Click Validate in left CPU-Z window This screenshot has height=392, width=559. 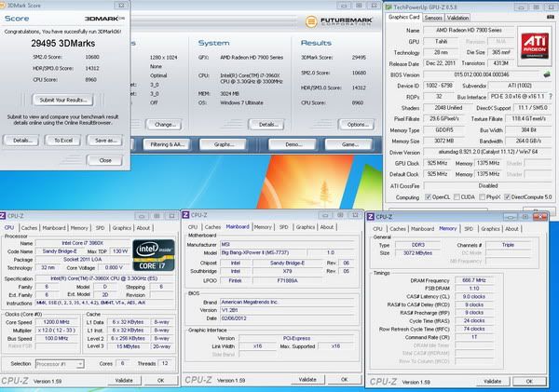coord(124,380)
